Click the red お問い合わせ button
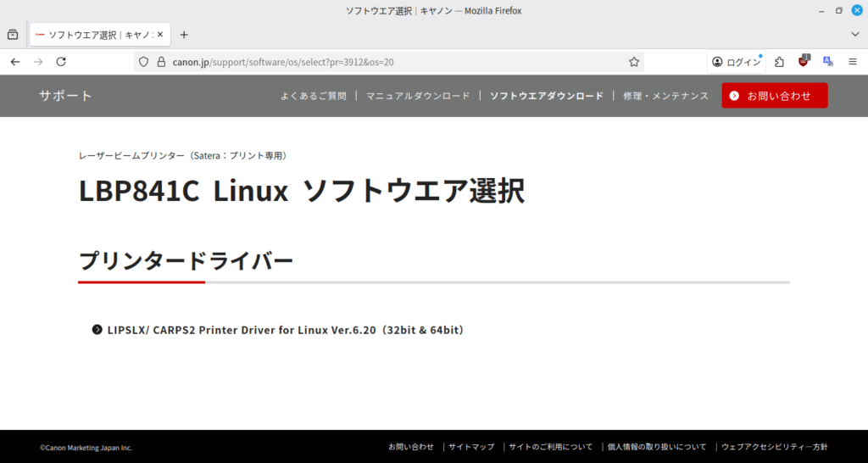Image resolution: width=868 pixels, height=463 pixels. (774, 96)
